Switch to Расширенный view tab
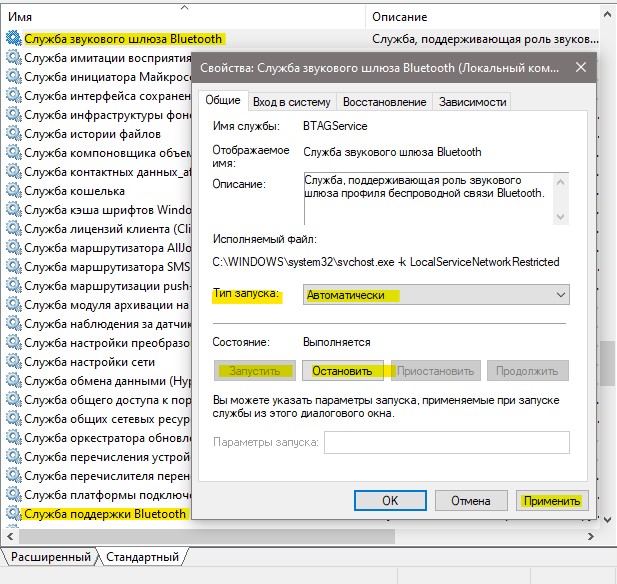617x584 pixels. point(50,557)
